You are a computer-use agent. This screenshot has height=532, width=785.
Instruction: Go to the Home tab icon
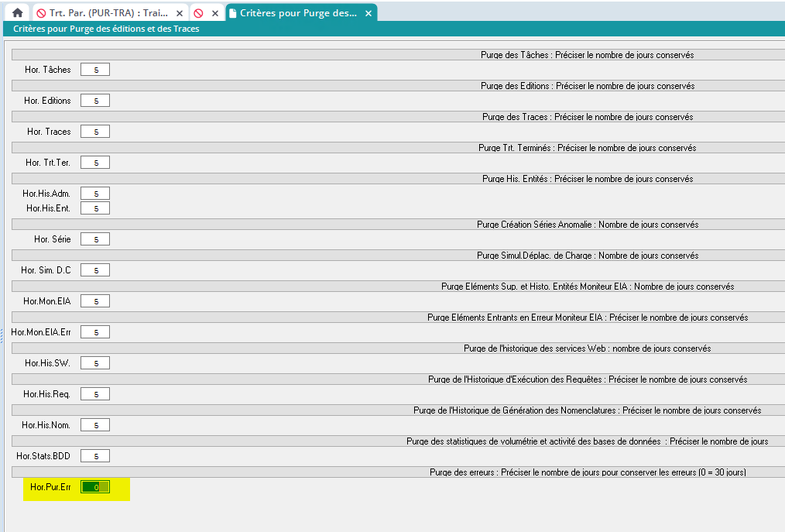[17, 13]
